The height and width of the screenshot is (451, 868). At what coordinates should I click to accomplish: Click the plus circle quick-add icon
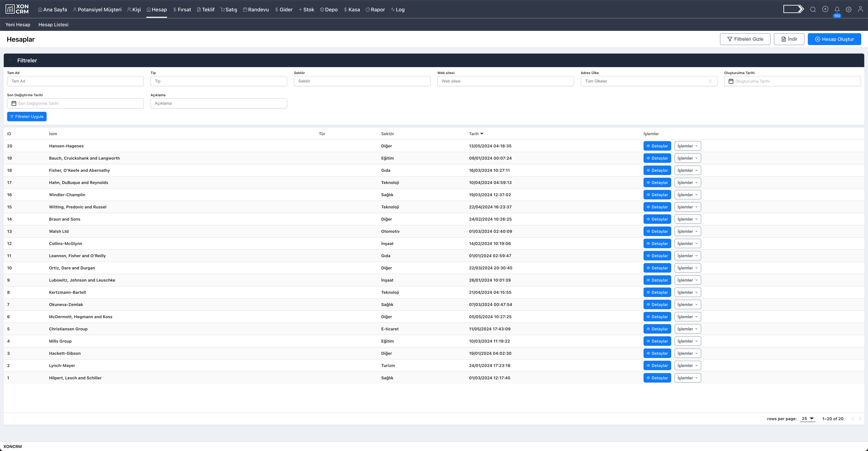pos(825,9)
